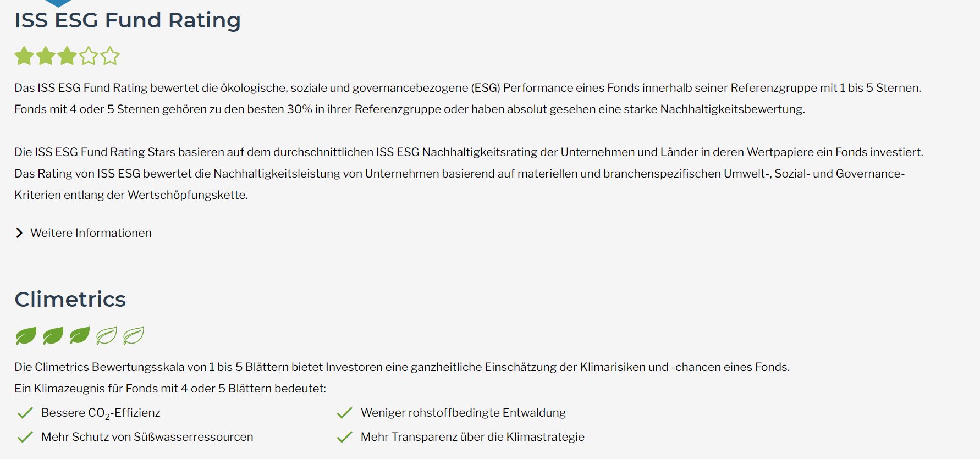Select the second filled leaf icon
This screenshot has width=980, height=459.
point(52,335)
